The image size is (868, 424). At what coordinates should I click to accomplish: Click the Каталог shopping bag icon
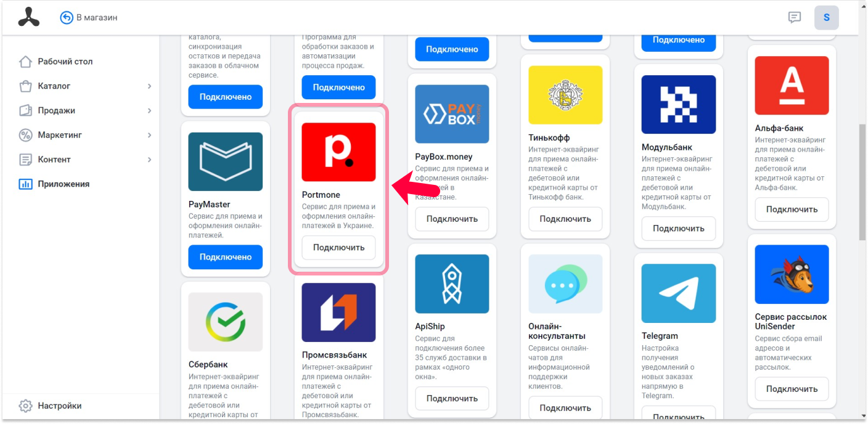click(x=25, y=86)
